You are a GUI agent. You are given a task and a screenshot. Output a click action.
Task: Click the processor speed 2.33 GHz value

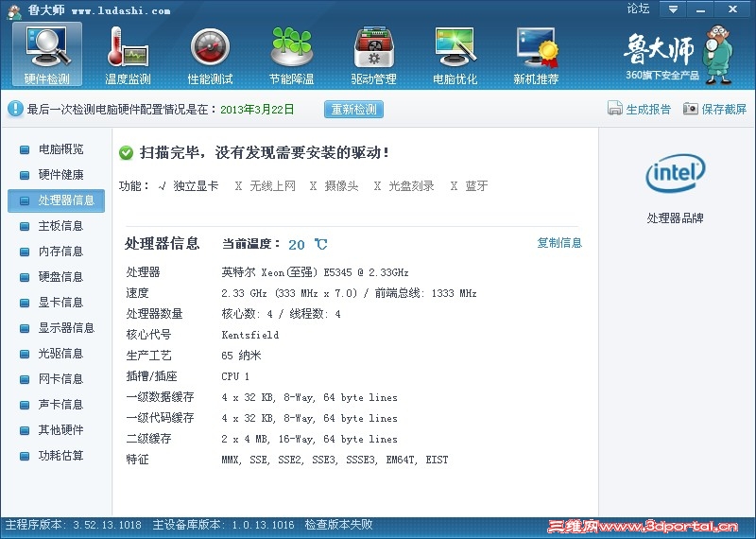pyautogui.click(x=349, y=293)
